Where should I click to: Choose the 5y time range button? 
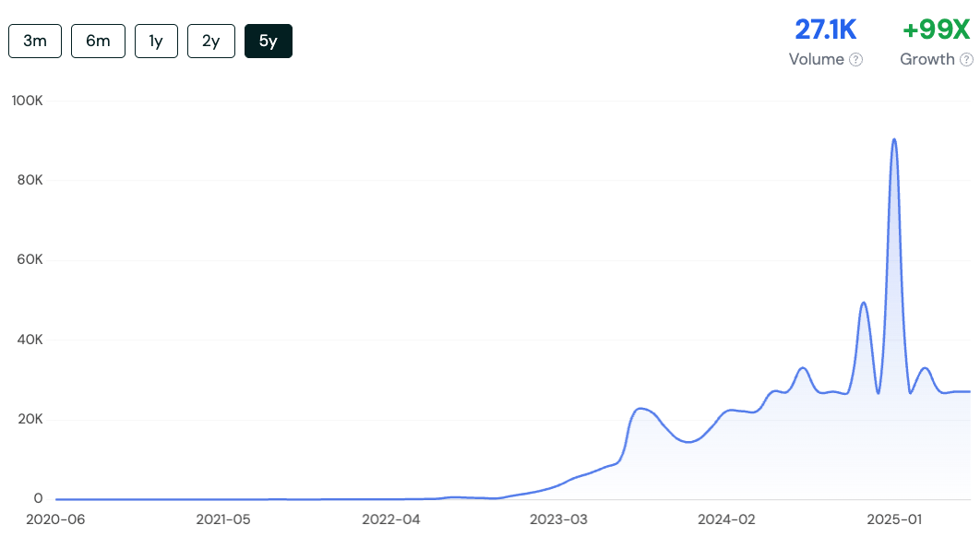tap(269, 42)
